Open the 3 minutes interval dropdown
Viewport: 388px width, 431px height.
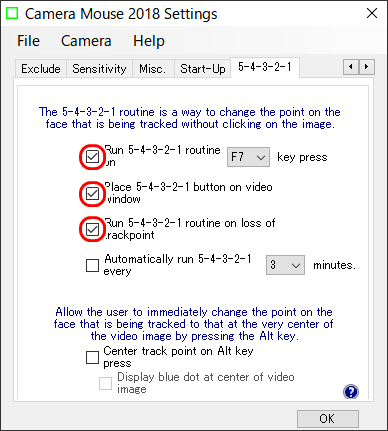tap(285, 265)
